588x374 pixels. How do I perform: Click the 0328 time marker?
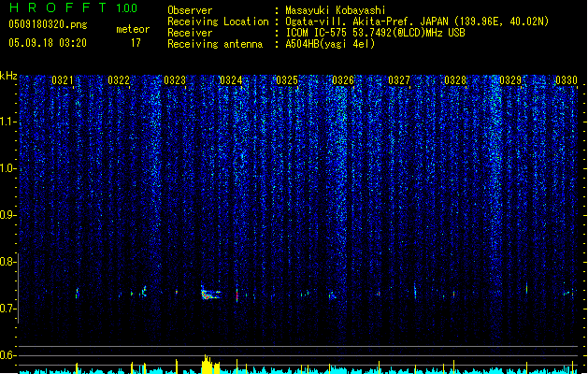pos(455,80)
